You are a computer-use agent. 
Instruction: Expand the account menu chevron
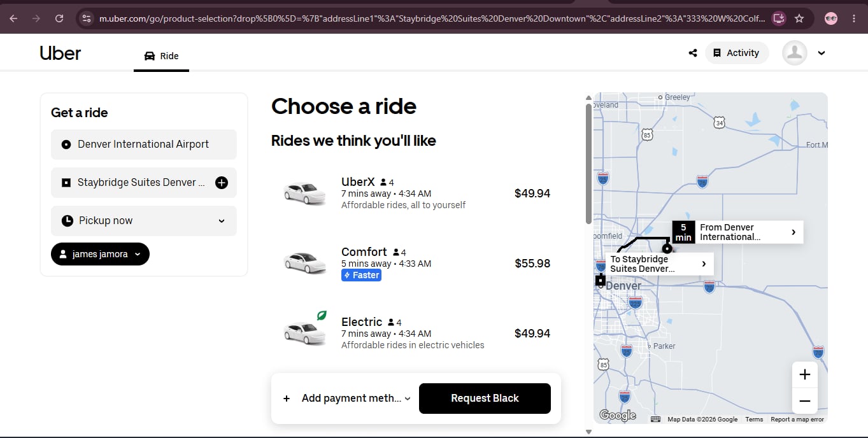(822, 53)
